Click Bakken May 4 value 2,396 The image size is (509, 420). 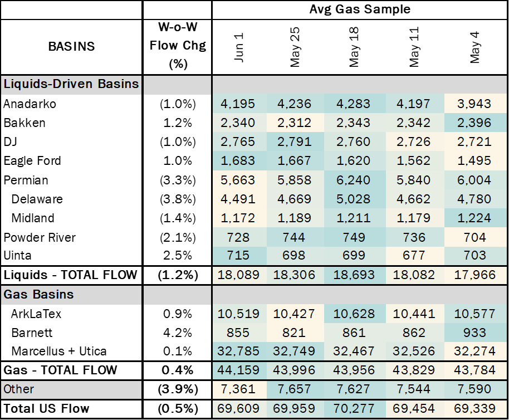(x=474, y=123)
